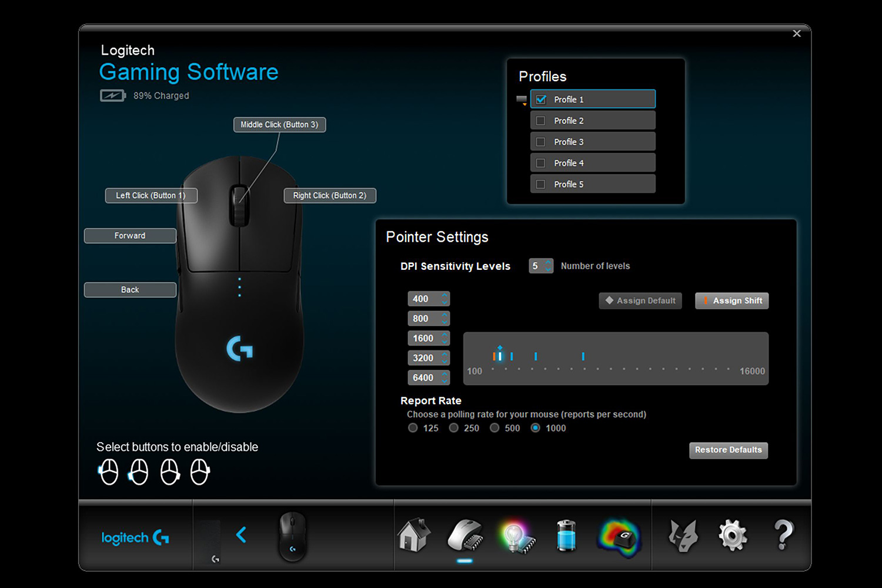Uncheck the Profile 1 checkbox
The width and height of the screenshot is (882, 588).
(541, 99)
